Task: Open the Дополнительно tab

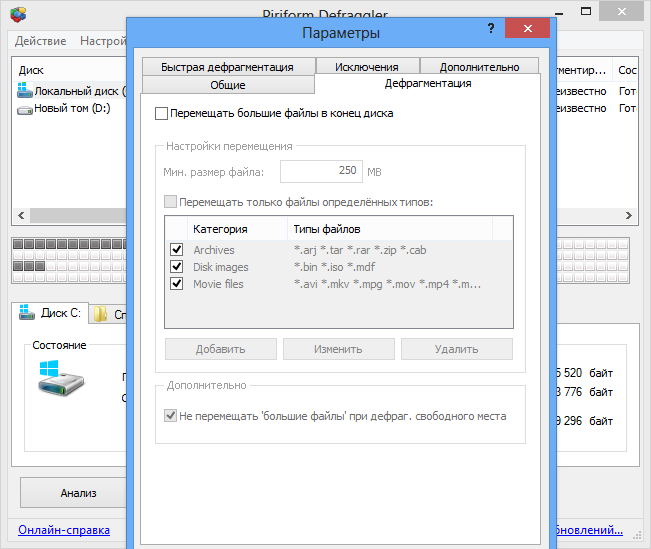Action: 480,66
